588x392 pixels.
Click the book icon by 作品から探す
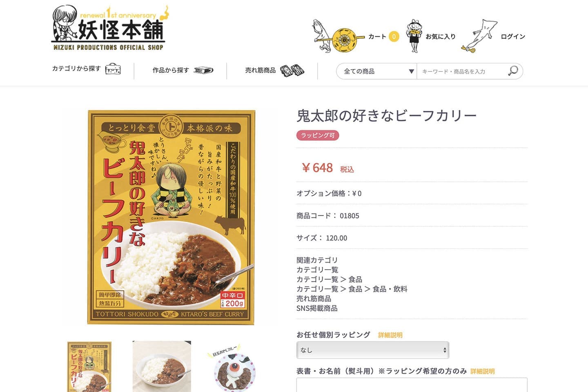coord(203,70)
